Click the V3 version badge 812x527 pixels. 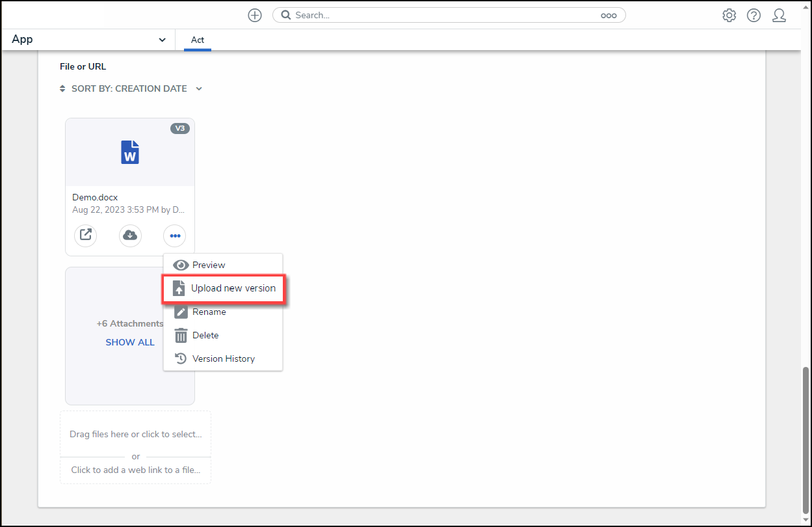[x=180, y=129]
